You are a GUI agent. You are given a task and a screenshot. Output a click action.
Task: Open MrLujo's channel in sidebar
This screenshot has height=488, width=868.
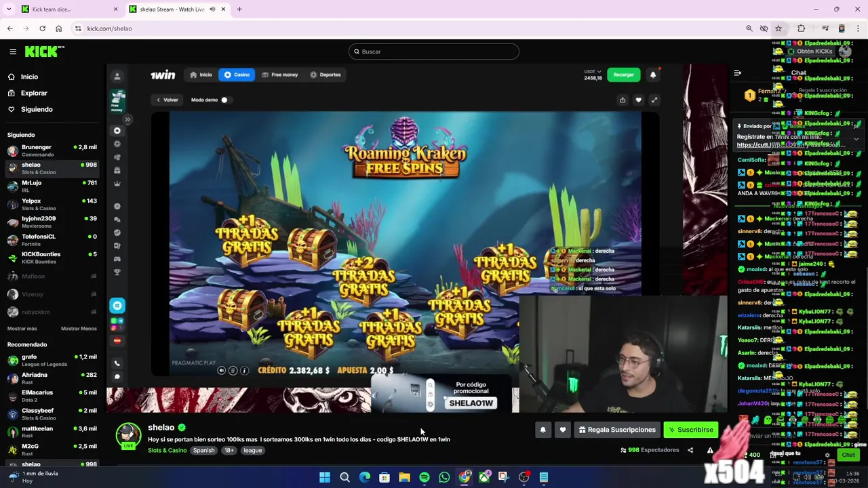pos(52,186)
